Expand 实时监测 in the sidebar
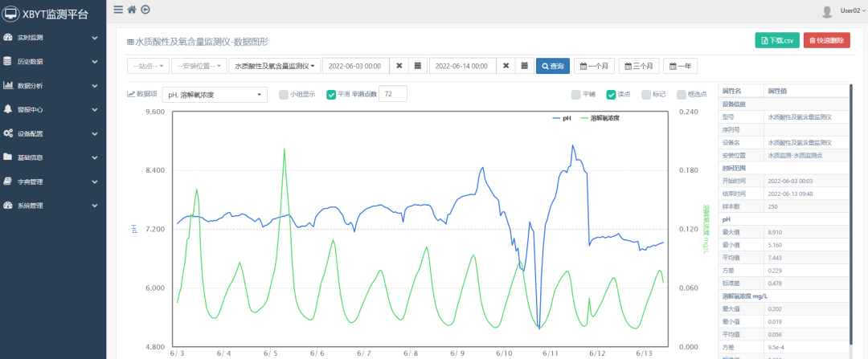 (52, 38)
